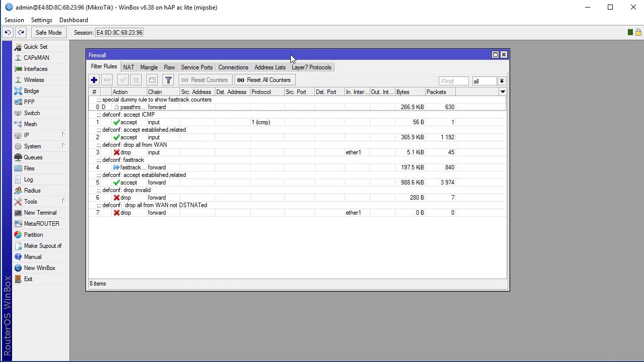Click Reset Counters button
This screenshot has height=362, width=644.
(204, 80)
